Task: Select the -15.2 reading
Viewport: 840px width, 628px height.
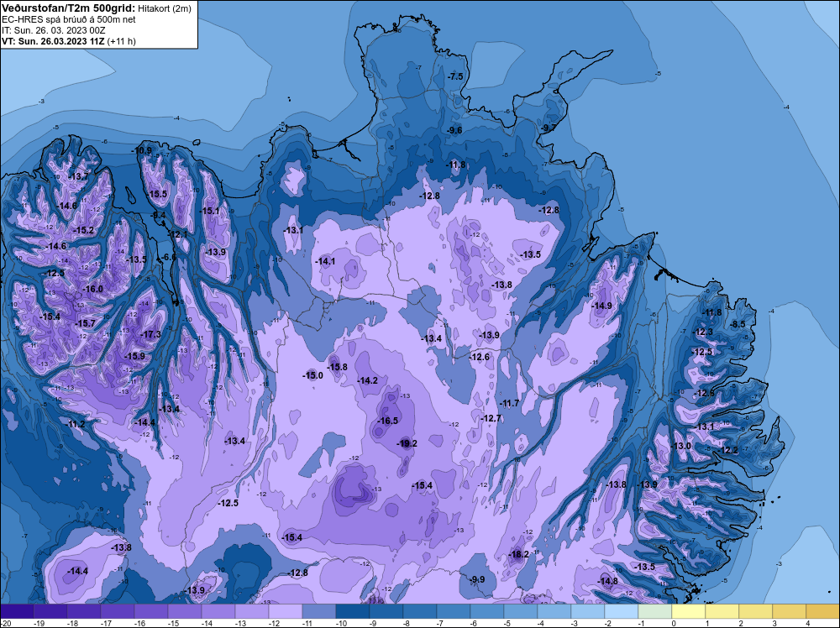Action: (84, 230)
